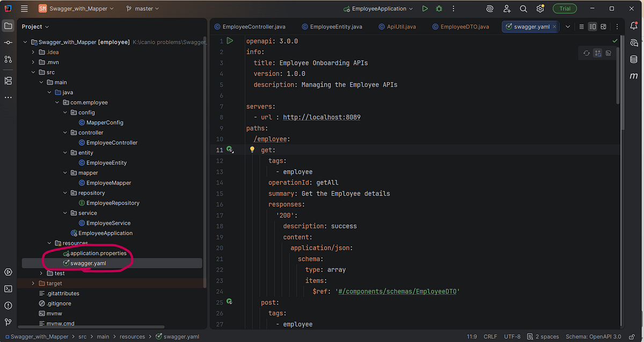Close the swagger.yaml tab
This screenshot has height=342, width=644.
pyautogui.click(x=555, y=26)
